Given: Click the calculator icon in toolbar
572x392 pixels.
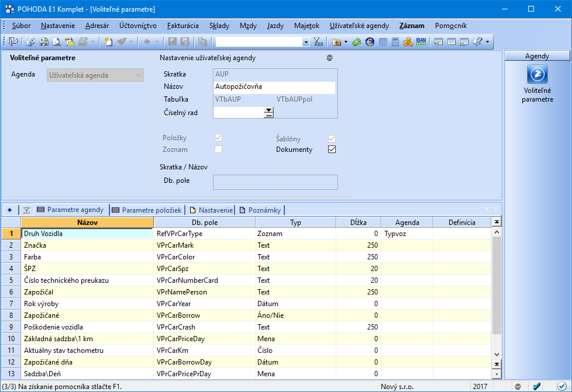Looking at the screenshot, I should click(395, 42).
